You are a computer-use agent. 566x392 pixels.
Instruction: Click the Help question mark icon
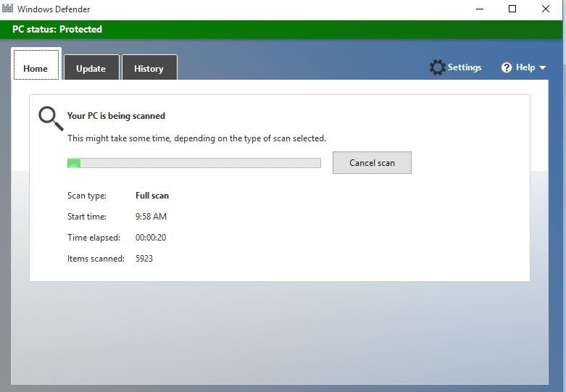pos(507,67)
